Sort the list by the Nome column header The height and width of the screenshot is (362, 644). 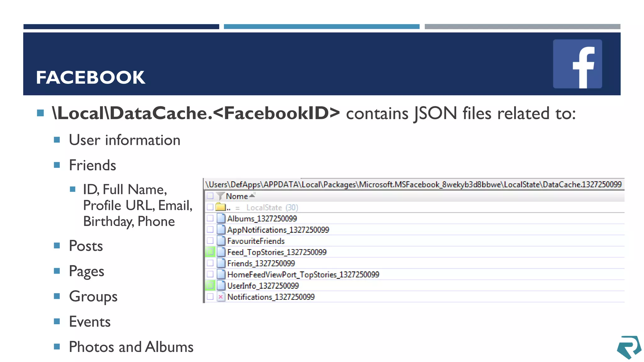237,196
